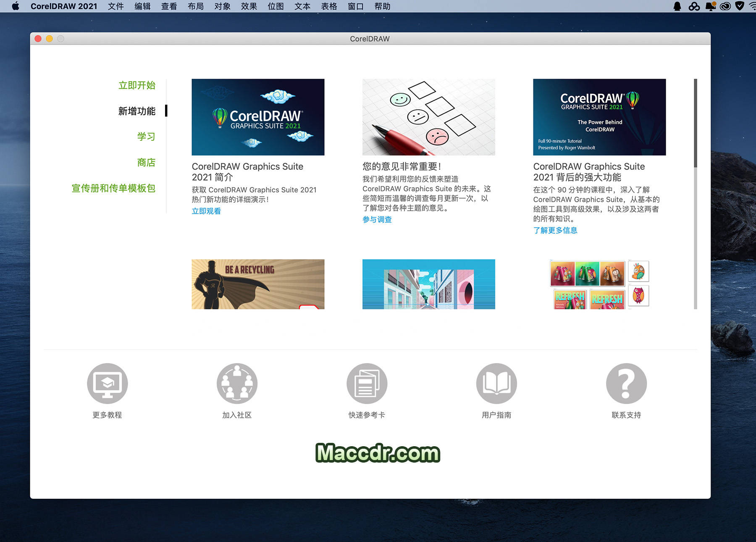Close the CorelDRAW welcome window
The image size is (756, 542).
tap(38, 39)
